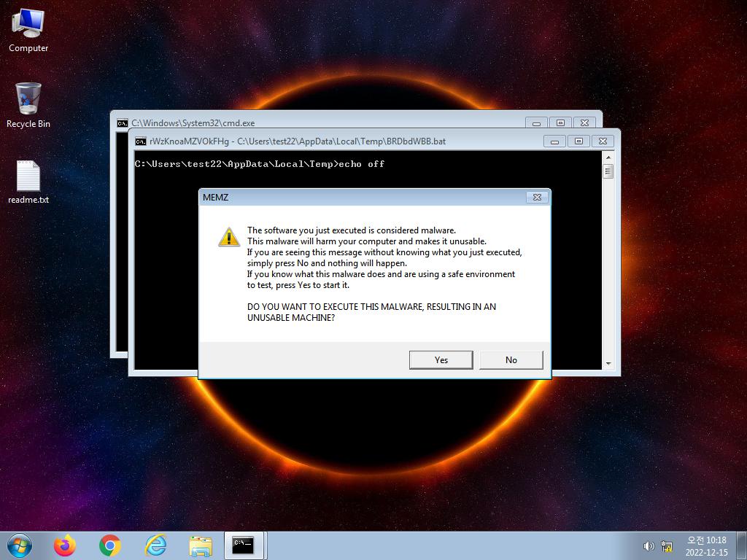This screenshot has width=747, height=560.
Task: Launch Google Chrome from the taskbar
Action: 110,545
